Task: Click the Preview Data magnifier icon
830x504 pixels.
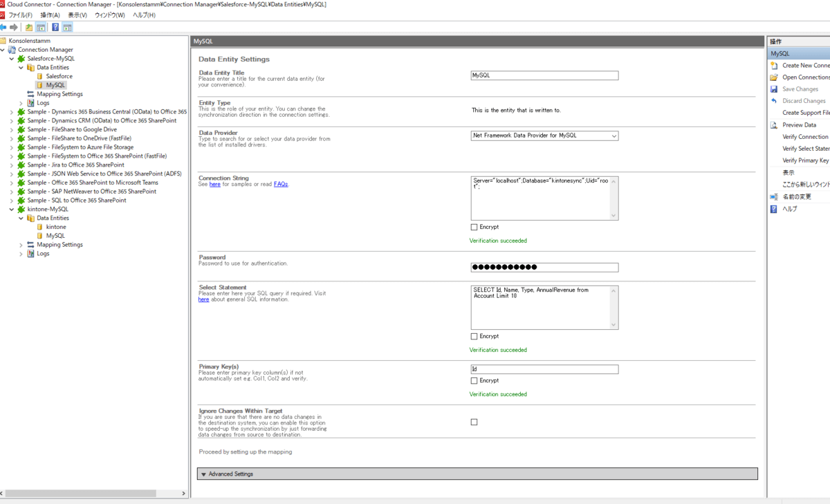Action: pos(774,125)
